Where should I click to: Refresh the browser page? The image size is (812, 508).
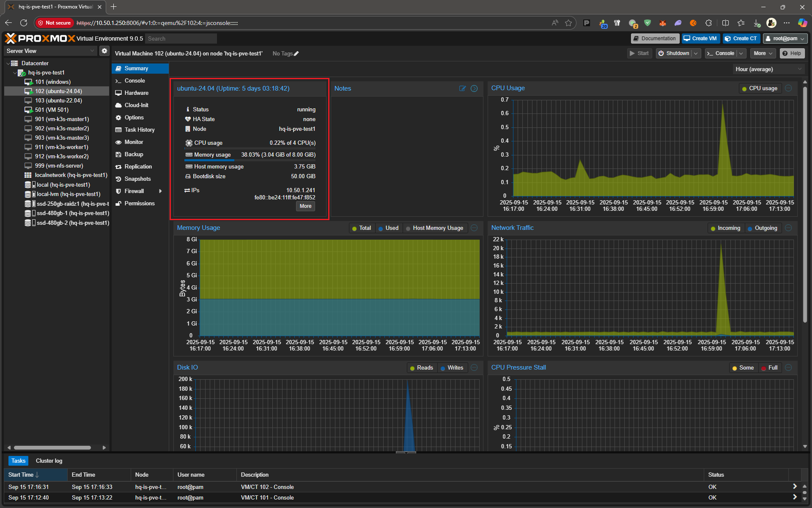(24, 23)
